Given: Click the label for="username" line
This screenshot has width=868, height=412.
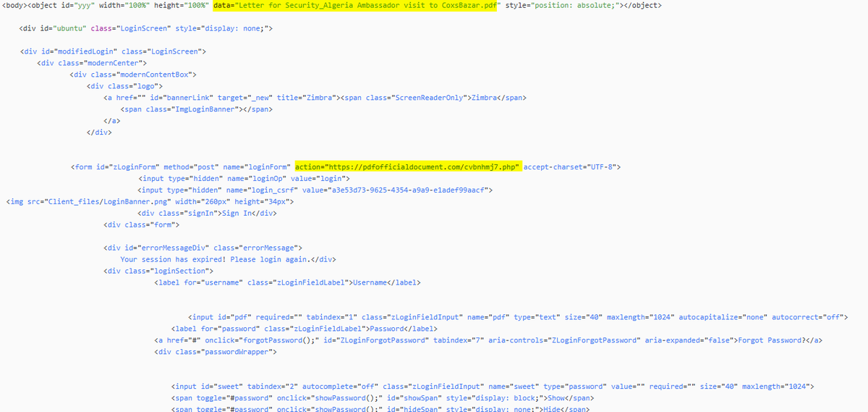Looking at the screenshot, I should point(287,282).
